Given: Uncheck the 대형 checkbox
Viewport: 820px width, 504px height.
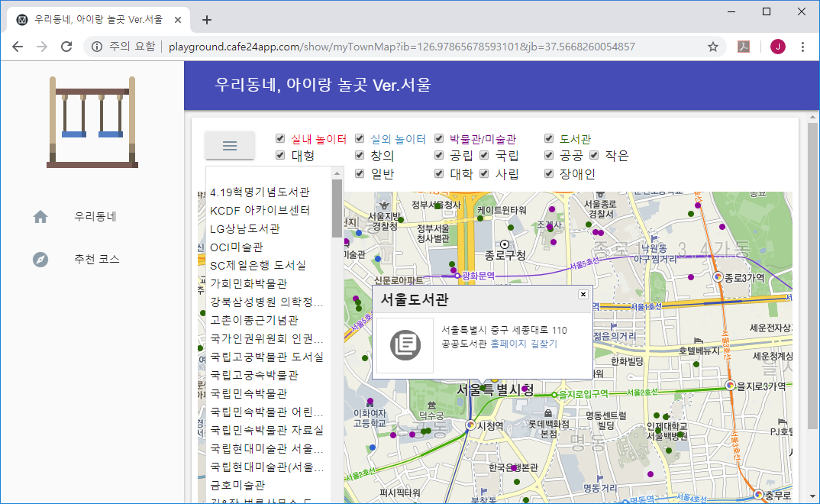Looking at the screenshot, I should tap(280, 155).
